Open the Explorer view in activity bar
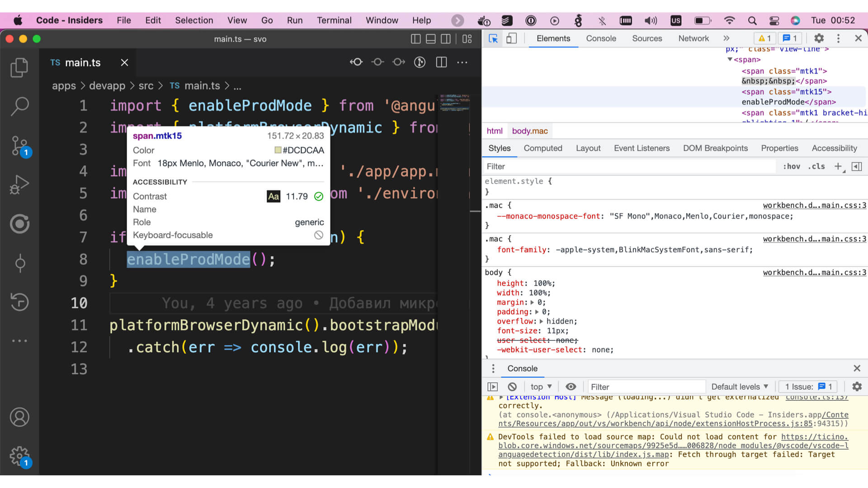 [x=19, y=68]
